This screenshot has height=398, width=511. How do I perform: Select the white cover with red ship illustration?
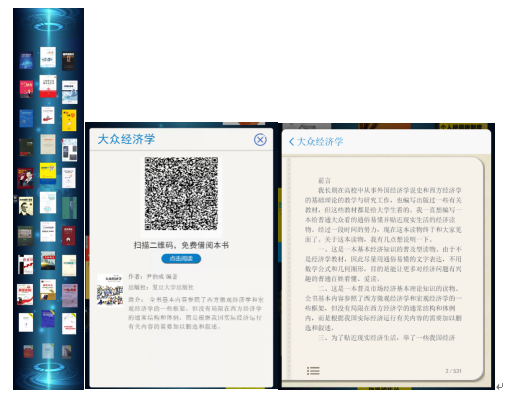[x=48, y=115]
